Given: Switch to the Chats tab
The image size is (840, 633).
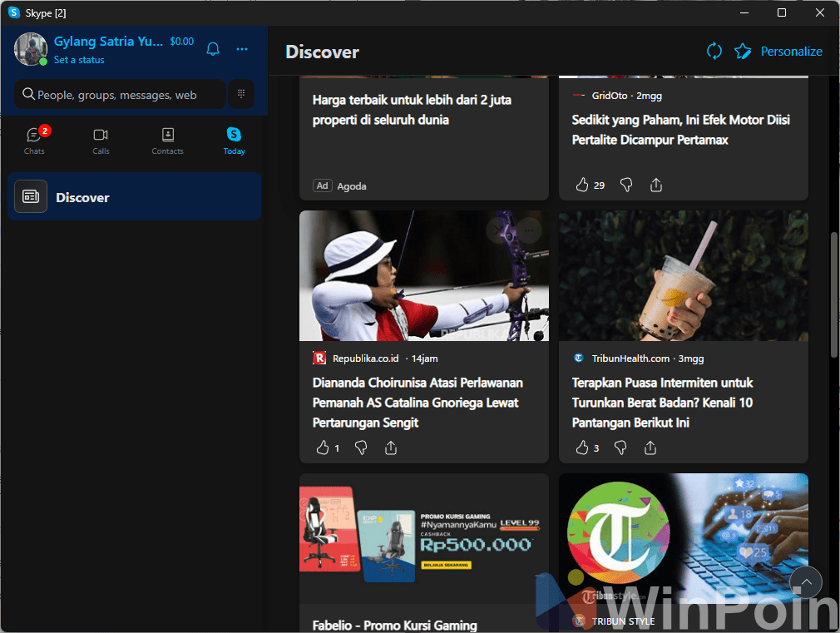Looking at the screenshot, I should click(x=34, y=141).
